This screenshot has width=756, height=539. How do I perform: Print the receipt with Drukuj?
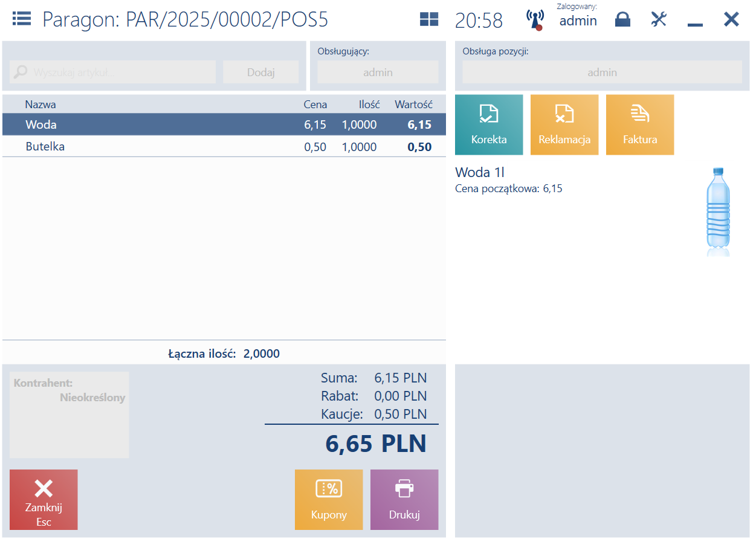coord(404,500)
